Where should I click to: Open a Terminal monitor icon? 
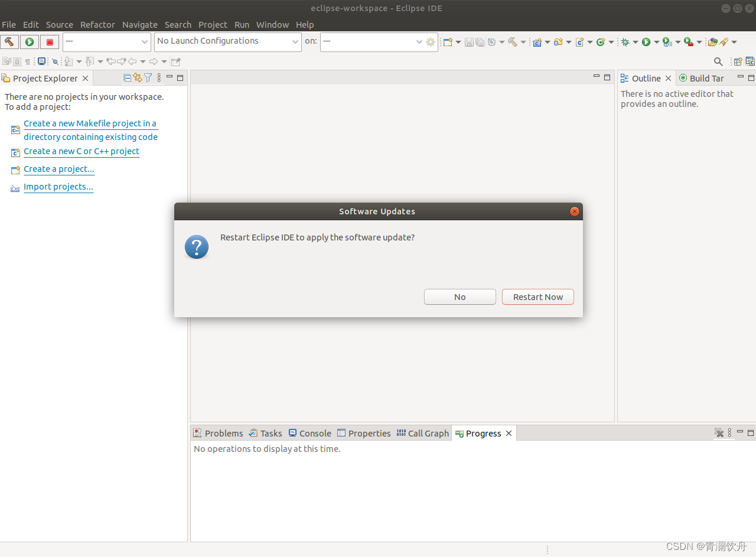(41, 61)
